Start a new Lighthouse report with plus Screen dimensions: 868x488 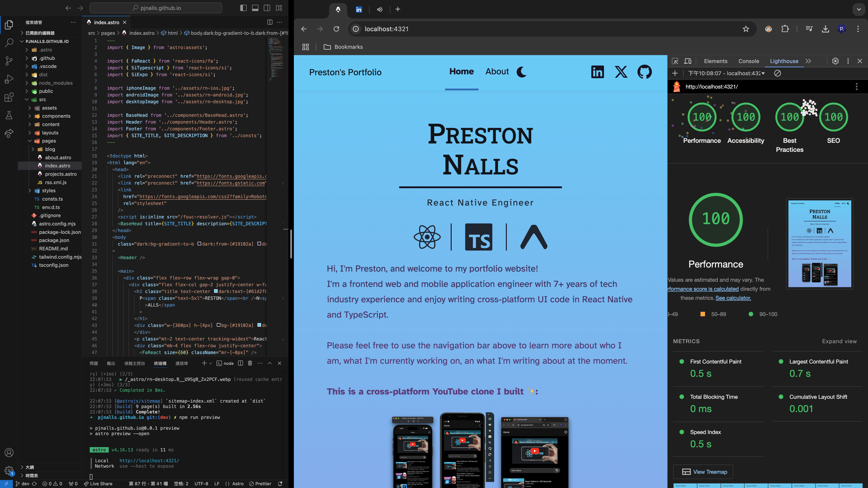coord(675,73)
